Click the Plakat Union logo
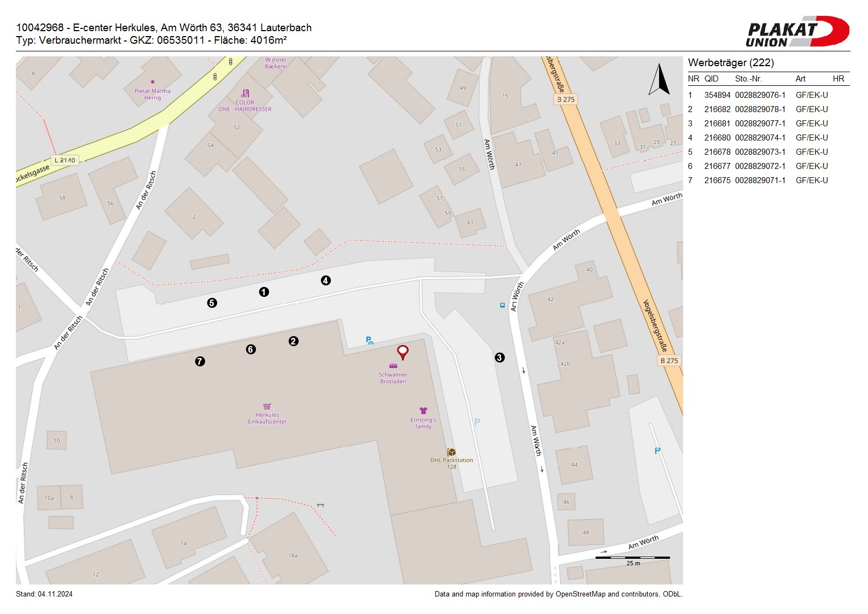Viewport: 868px width, 614px height. tap(797, 32)
